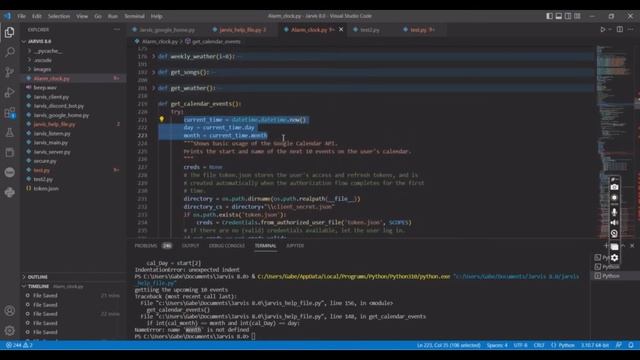Viewport: 640px width, 360px height.
Task: Open the Python snake icon view
Action: click(x=9, y=192)
